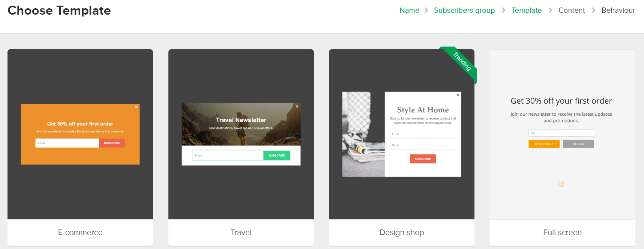Click the Design shop template label
The width and height of the screenshot is (644, 249).
[402, 232]
